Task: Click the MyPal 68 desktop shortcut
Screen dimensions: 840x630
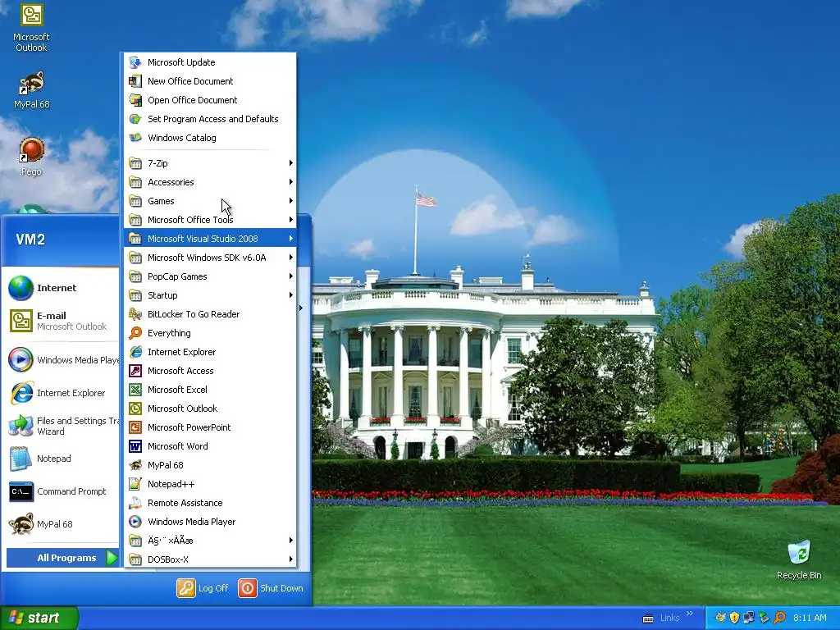Action: [32, 90]
